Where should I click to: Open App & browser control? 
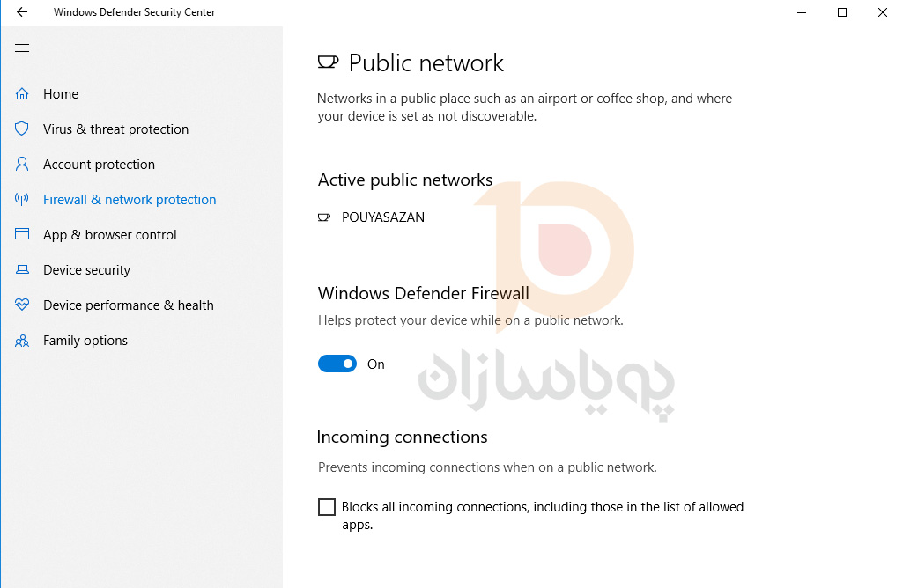pyautogui.click(x=110, y=235)
